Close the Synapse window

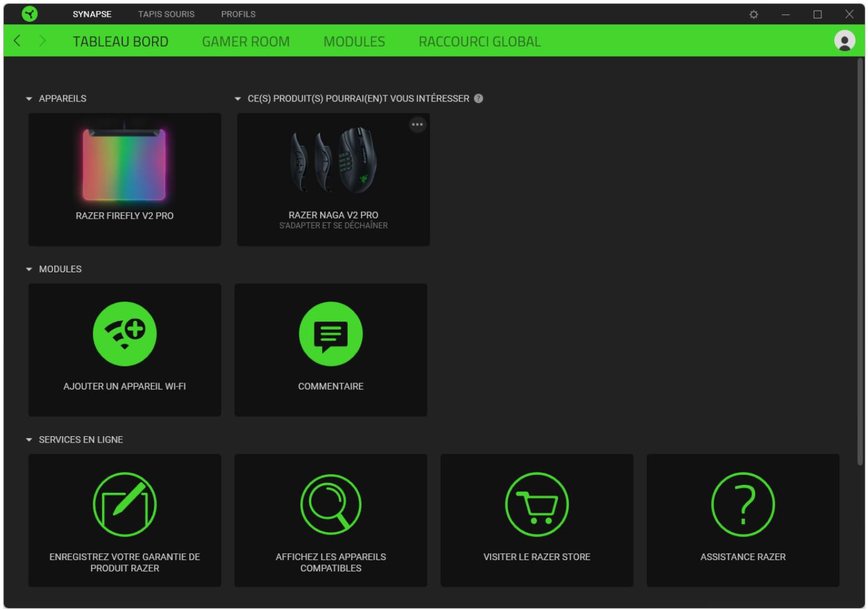(x=849, y=14)
